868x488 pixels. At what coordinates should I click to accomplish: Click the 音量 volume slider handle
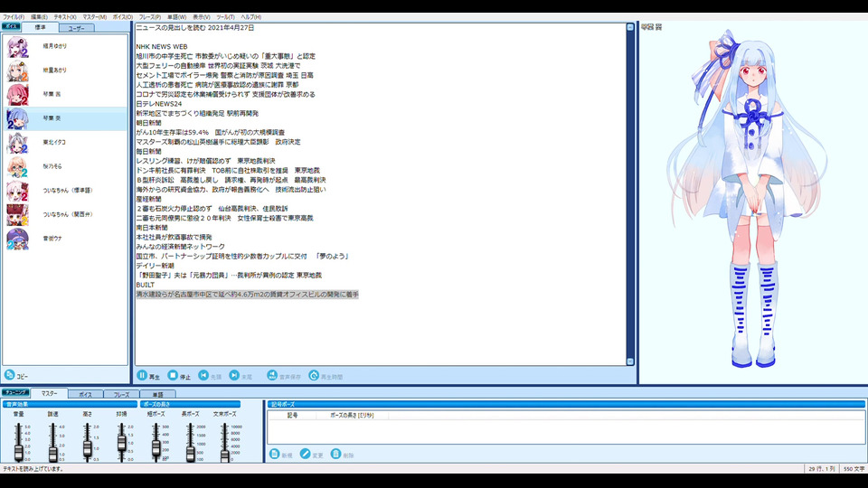[x=19, y=452]
